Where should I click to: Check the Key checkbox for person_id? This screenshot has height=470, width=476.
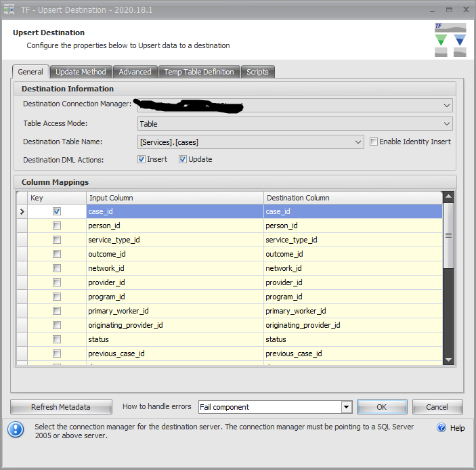pyautogui.click(x=57, y=226)
